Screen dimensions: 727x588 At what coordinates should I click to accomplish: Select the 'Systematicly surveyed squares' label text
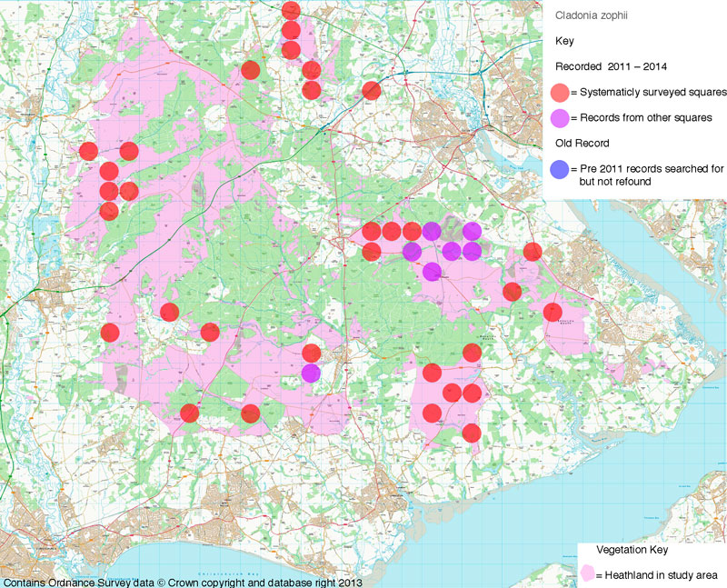point(650,92)
